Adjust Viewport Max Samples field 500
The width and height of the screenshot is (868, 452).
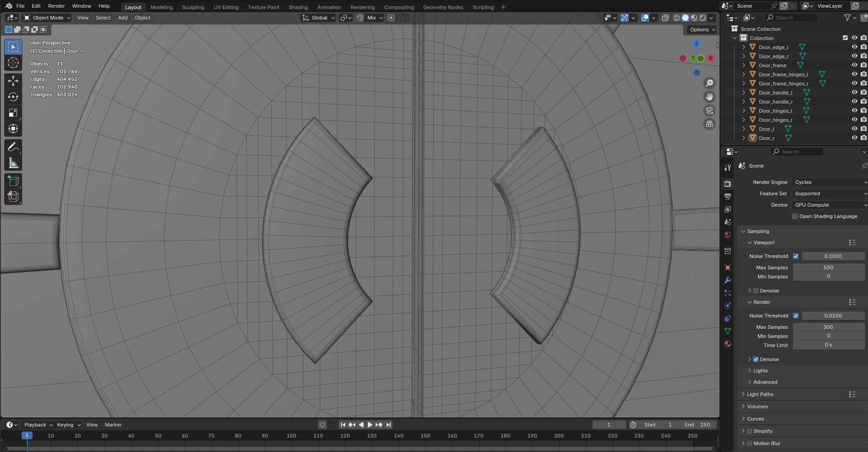[828, 268]
